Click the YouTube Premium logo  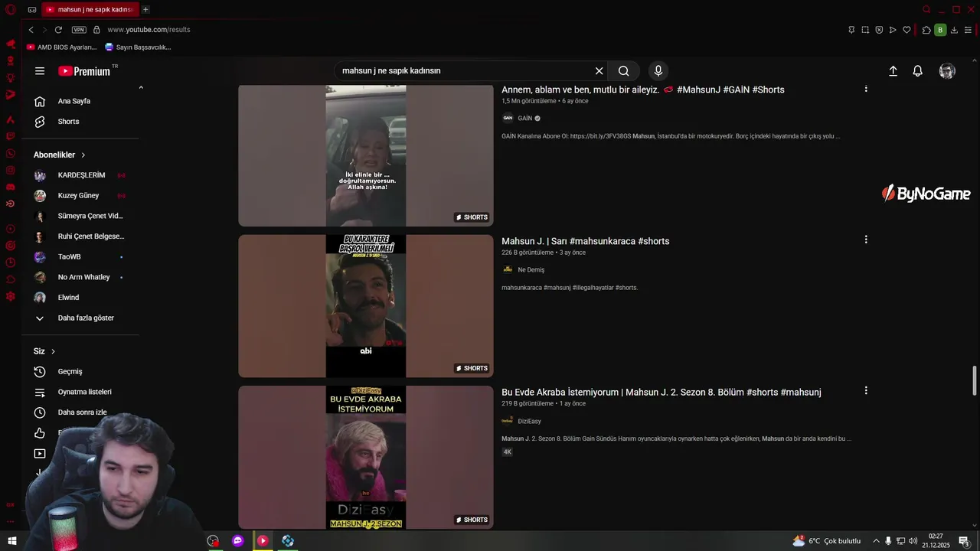click(x=85, y=70)
